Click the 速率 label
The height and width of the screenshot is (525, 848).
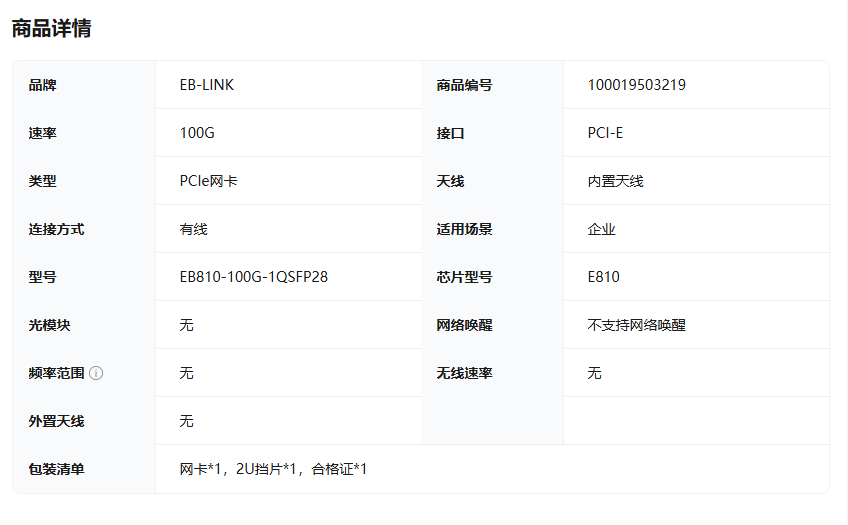click(43, 133)
